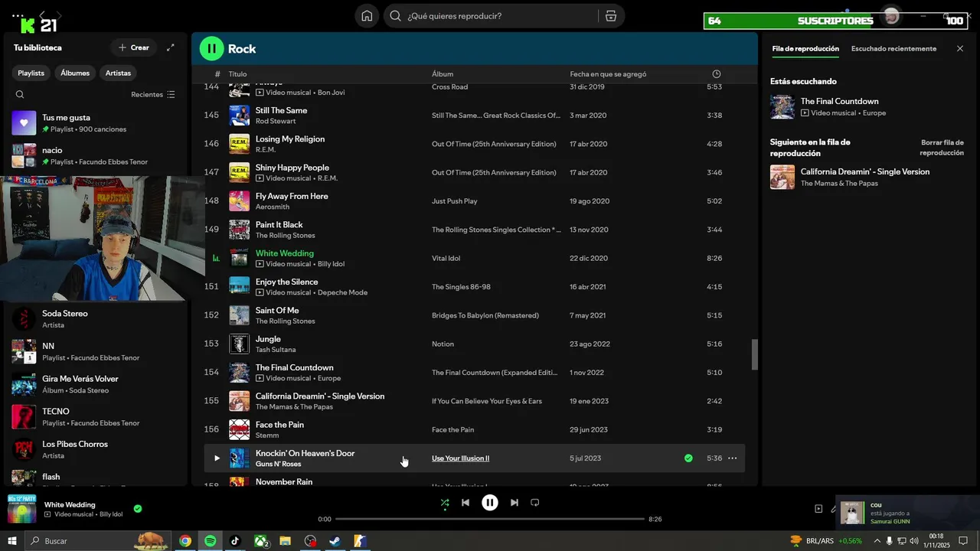This screenshot has height=551, width=980.
Task: Sort by Fecha en que se agregó
Action: click(x=608, y=74)
